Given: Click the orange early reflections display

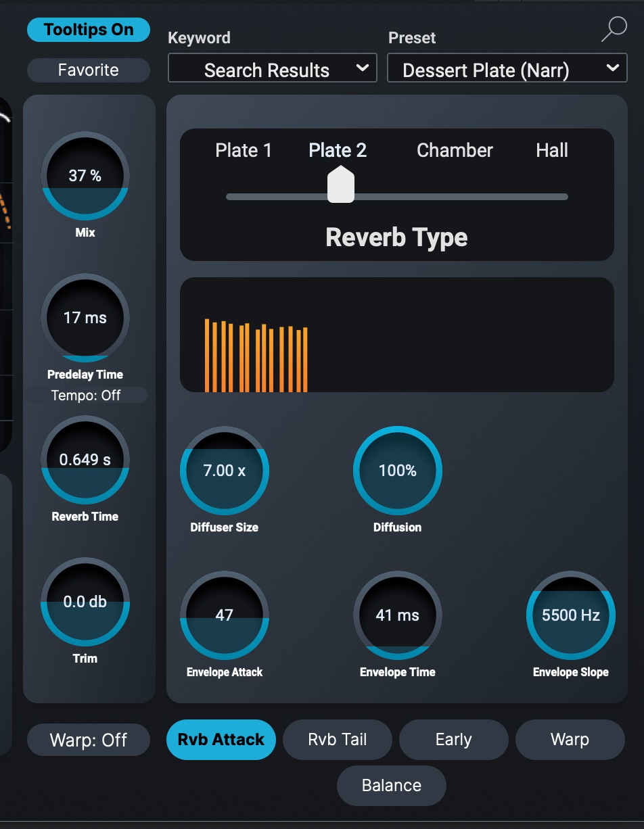Looking at the screenshot, I should [396, 335].
